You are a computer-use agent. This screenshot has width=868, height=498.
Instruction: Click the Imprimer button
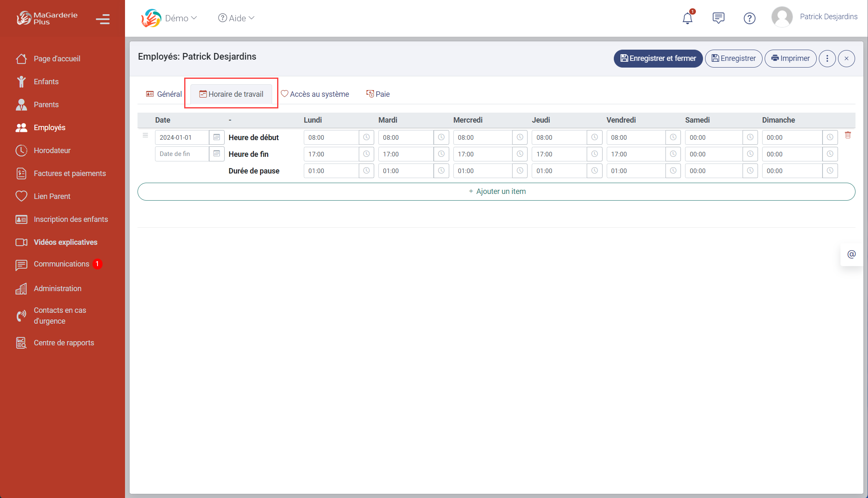790,58
